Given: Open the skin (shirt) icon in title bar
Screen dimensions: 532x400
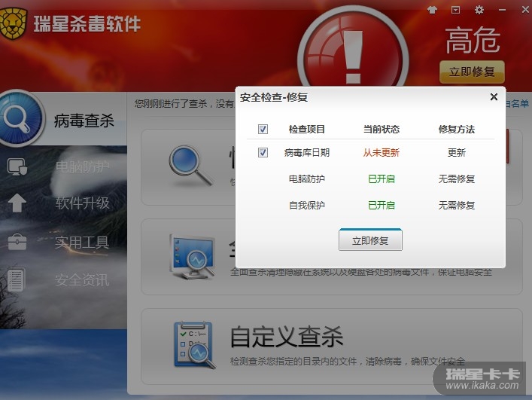Looking at the screenshot, I should (432, 10).
